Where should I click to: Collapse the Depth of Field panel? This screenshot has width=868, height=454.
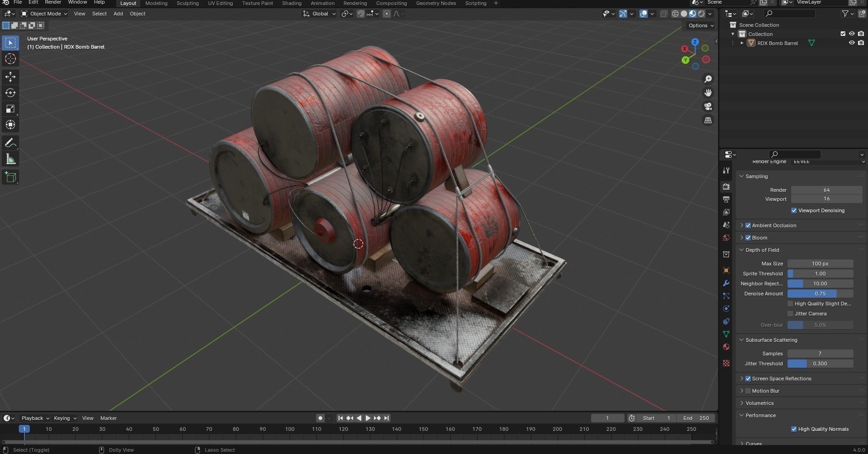tap(742, 250)
